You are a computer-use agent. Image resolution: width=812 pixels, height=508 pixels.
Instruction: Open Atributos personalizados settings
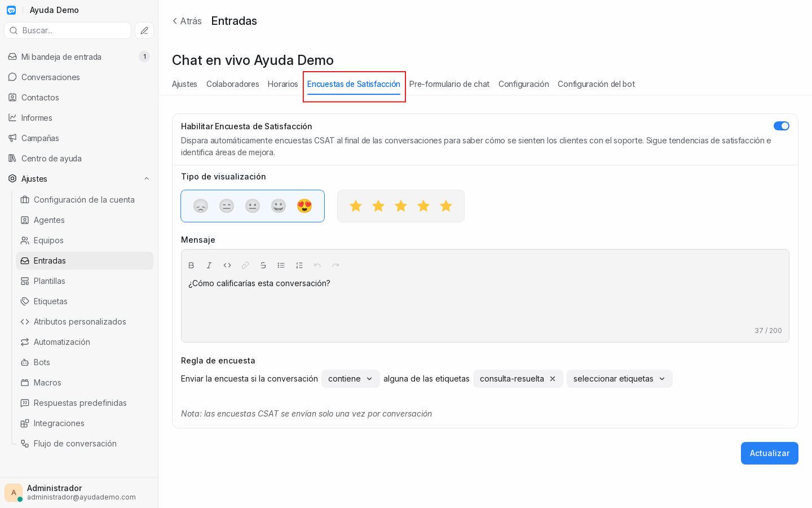click(x=85, y=322)
